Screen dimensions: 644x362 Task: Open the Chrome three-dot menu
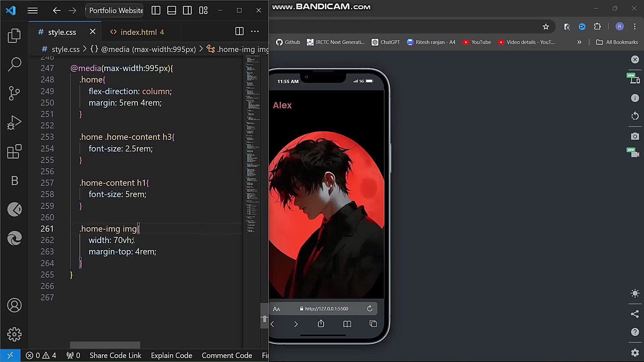[x=635, y=26]
